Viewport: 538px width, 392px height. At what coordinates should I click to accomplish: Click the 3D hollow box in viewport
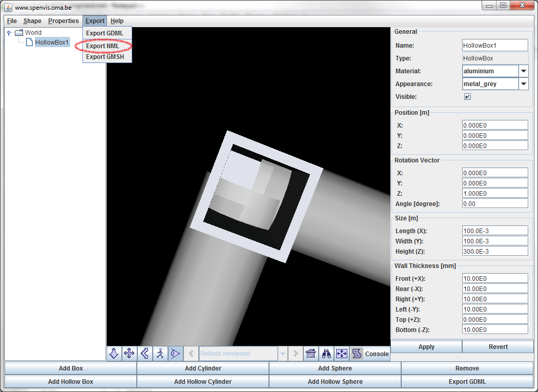pyautogui.click(x=256, y=196)
